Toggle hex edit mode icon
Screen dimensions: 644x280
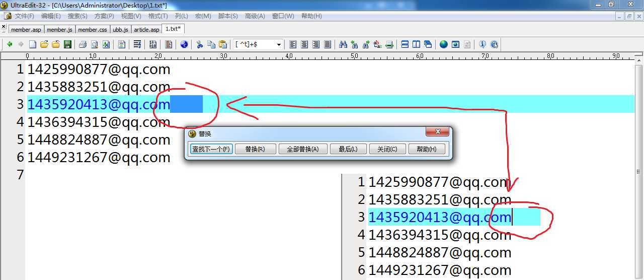click(152, 44)
